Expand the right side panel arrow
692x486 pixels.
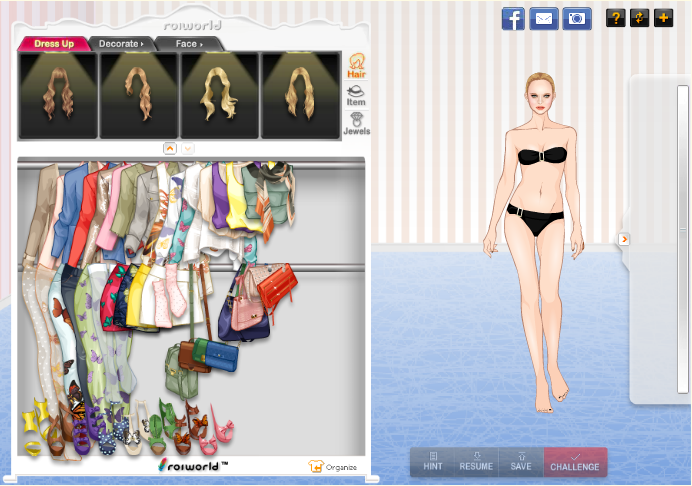624,239
